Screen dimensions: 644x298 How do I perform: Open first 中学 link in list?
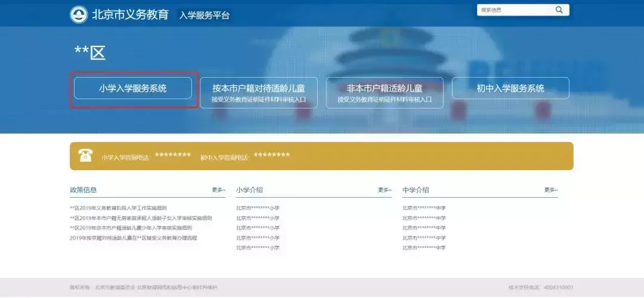pos(424,208)
